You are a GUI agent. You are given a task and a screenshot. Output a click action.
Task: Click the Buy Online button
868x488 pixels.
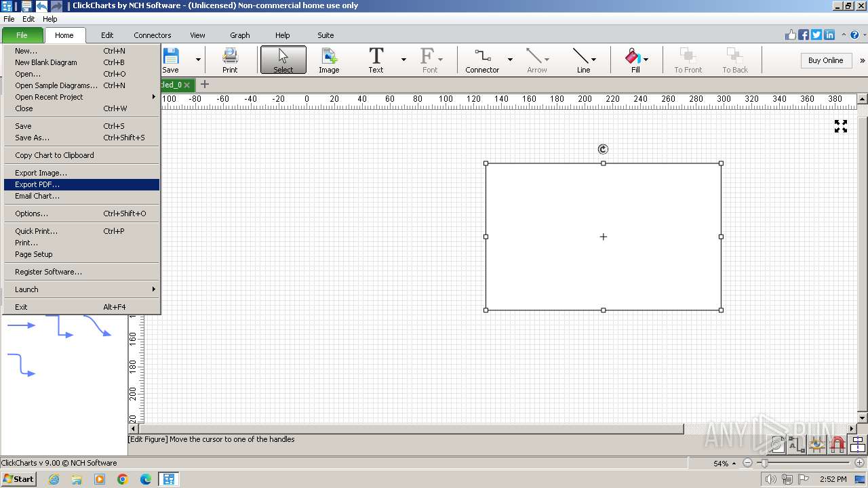[x=825, y=60]
